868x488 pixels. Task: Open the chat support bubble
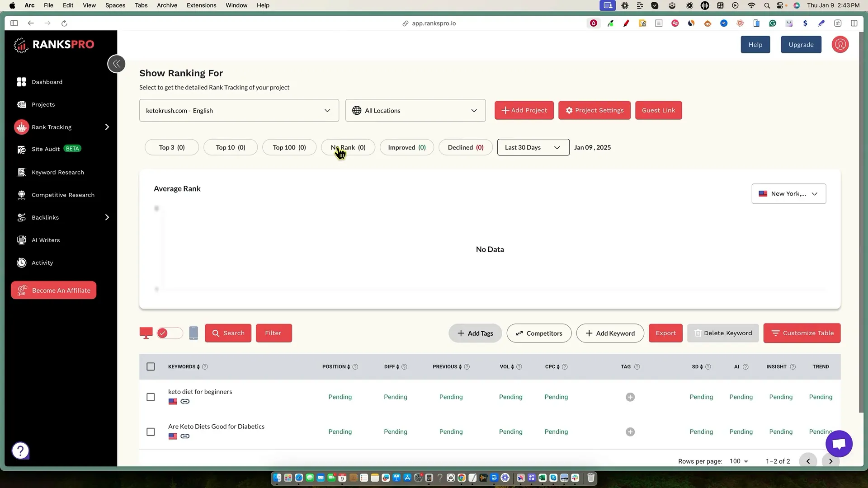[839, 444]
